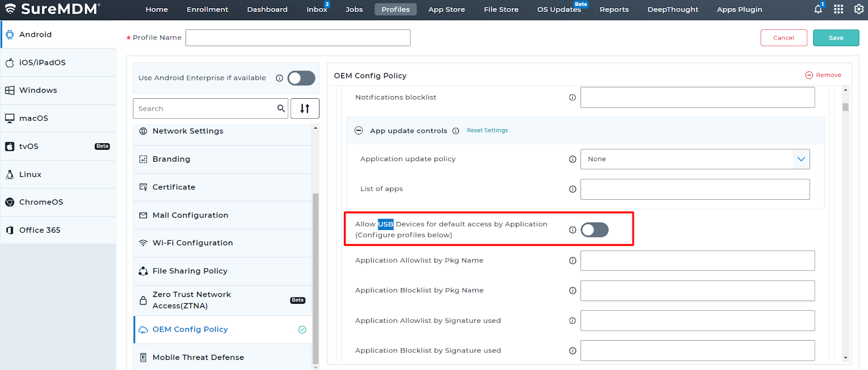Click the profile list scrollbar
Screen dimensions: 868x370
pos(316,278)
